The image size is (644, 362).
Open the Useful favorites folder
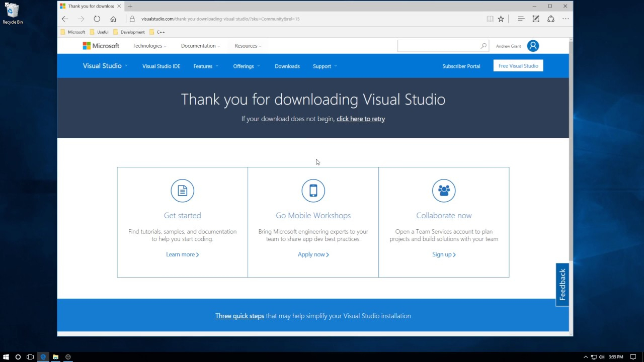pyautogui.click(x=99, y=32)
